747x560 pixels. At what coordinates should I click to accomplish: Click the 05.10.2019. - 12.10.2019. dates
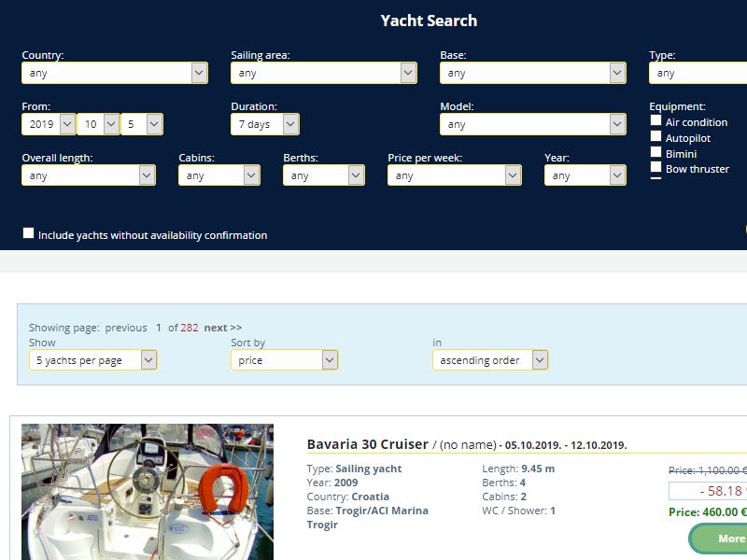pyautogui.click(x=566, y=445)
